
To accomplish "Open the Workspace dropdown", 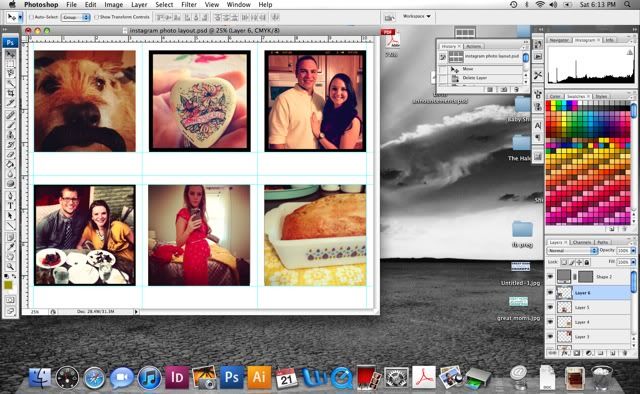I will 416,16.
